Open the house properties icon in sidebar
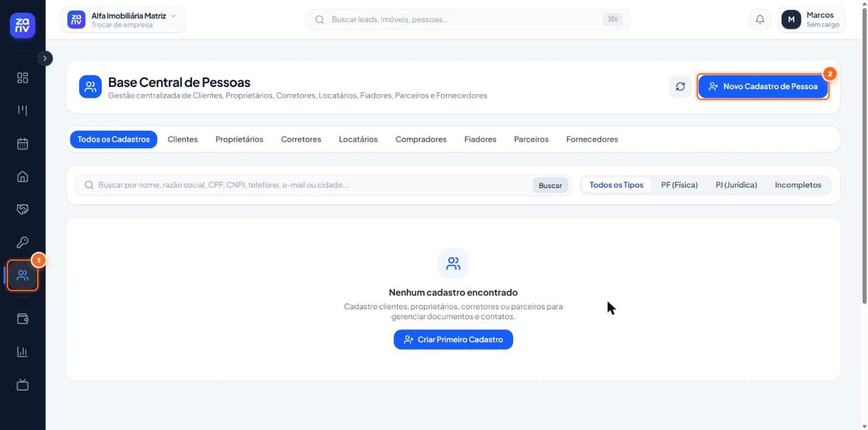This screenshot has height=430, width=868. 22,177
